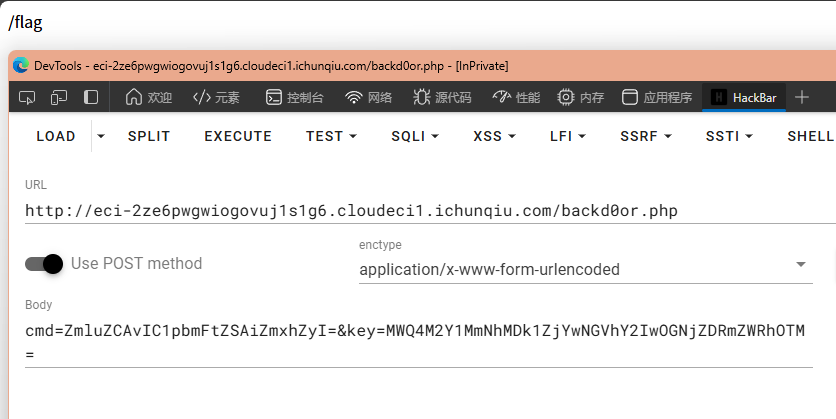Screen dimensions: 836x419
Task: Click the Body text field
Action: pyautogui.click(x=418, y=342)
